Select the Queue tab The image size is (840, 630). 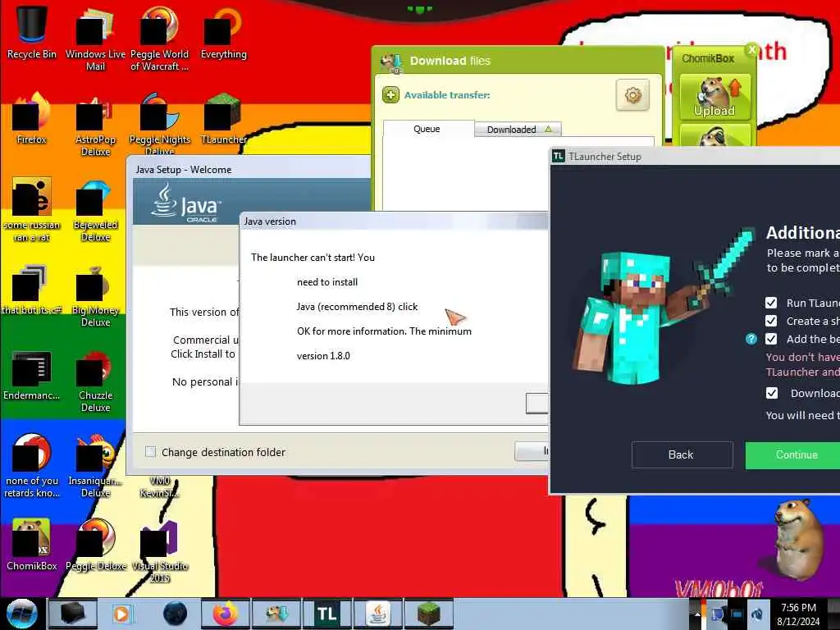[427, 129]
